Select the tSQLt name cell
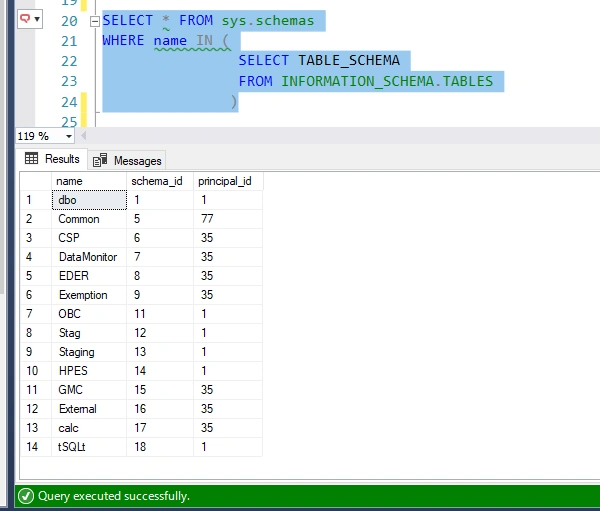 coord(89,447)
